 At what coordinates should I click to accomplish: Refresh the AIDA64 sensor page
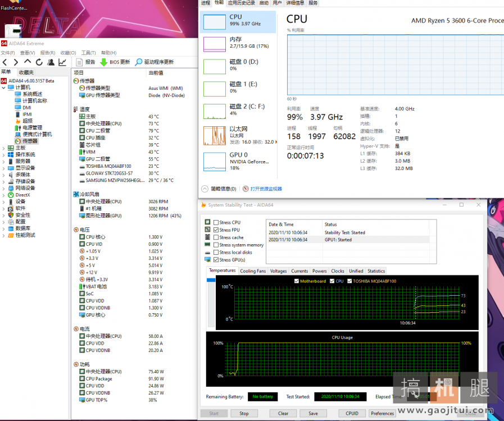tap(39, 62)
